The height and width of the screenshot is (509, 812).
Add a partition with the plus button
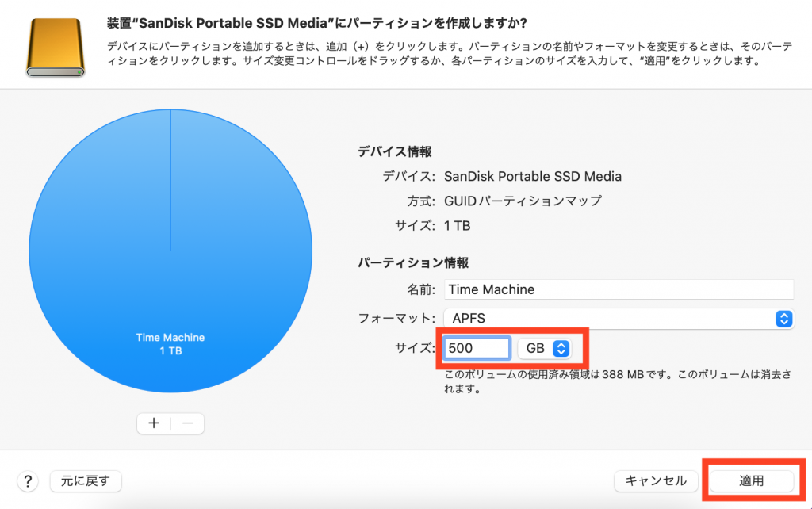pos(154,423)
